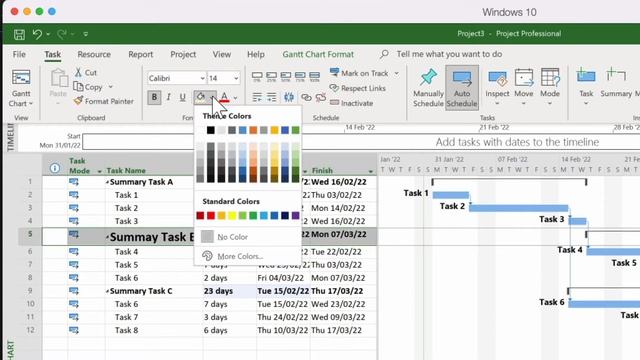Image resolution: width=640 pixels, height=360 pixels.
Task: Toggle Auto Schedule mode
Action: click(462, 88)
